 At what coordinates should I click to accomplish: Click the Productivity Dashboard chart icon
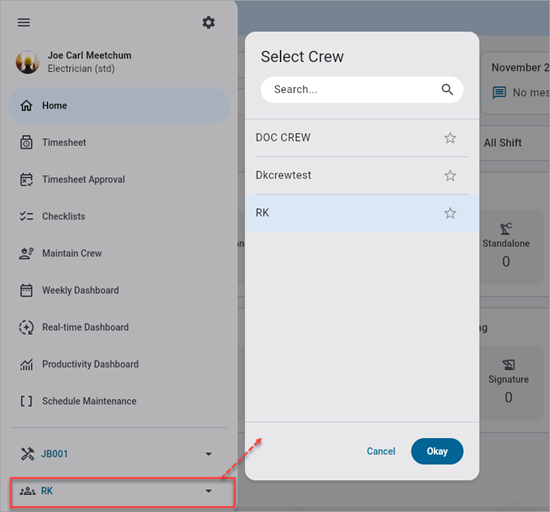click(x=26, y=364)
